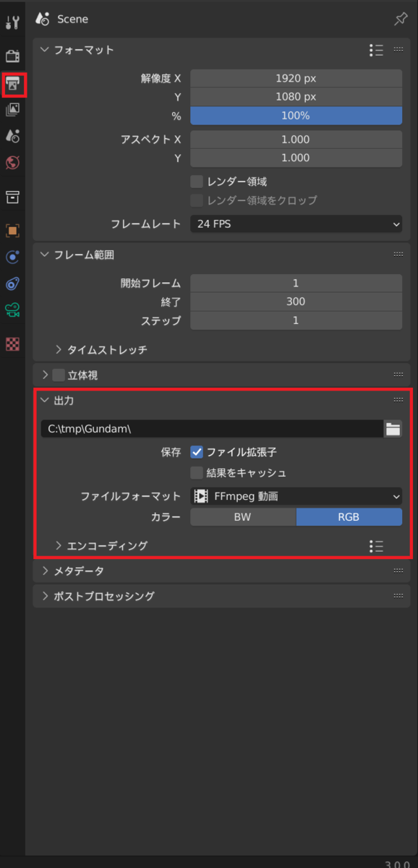The width and height of the screenshot is (418, 868).
Task: Open the エンコーディング presets list icon
Action: (x=376, y=546)
